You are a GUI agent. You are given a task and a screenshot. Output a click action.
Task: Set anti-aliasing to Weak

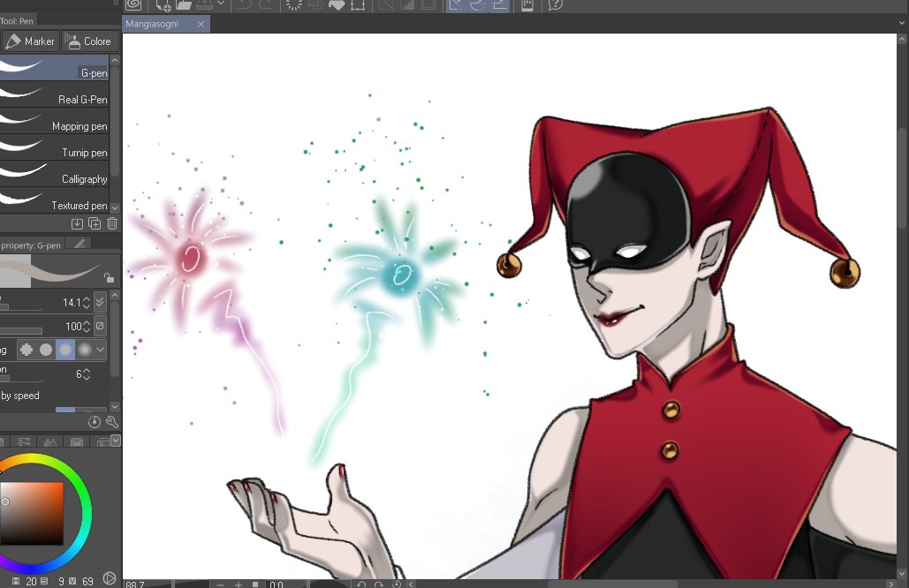[46, 350]
